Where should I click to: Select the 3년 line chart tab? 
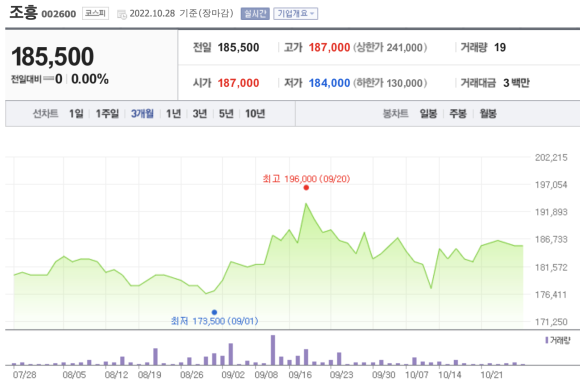200,114
